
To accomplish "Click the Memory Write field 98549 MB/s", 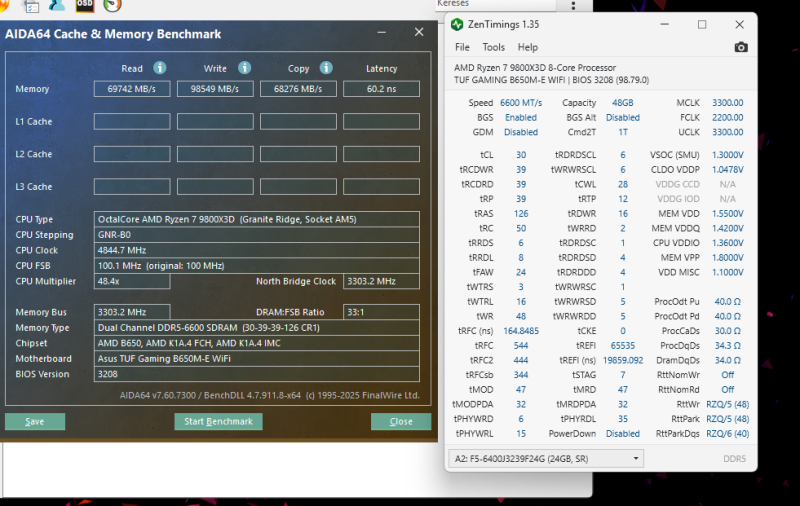I will click(215, 89).
